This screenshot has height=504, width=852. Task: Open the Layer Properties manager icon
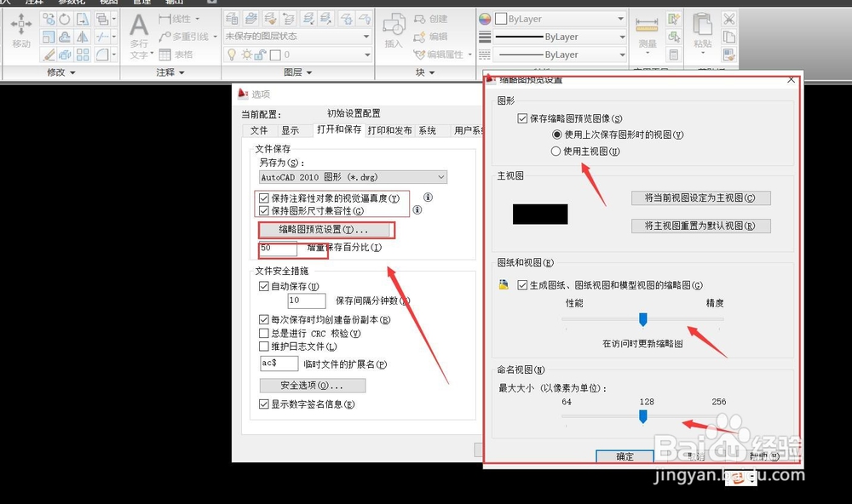point(232,19)
